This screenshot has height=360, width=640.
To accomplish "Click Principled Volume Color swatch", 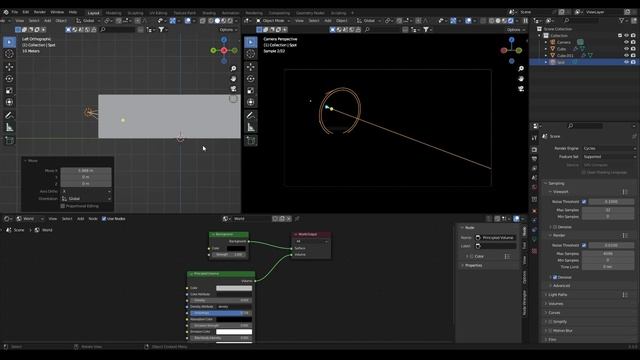I will point(234,288).
